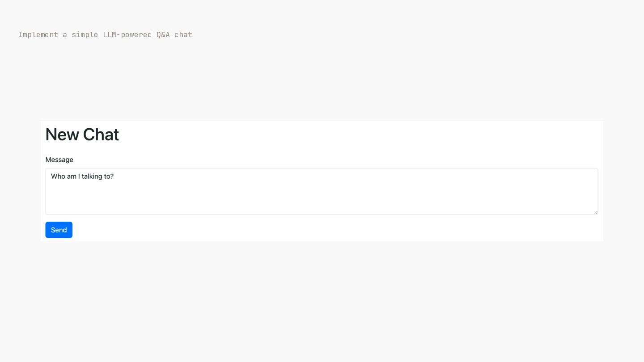The height and width of the screenshot is (362, 644).
Task: Click the white chat form card background right of Send
Action: click(335, 230)
